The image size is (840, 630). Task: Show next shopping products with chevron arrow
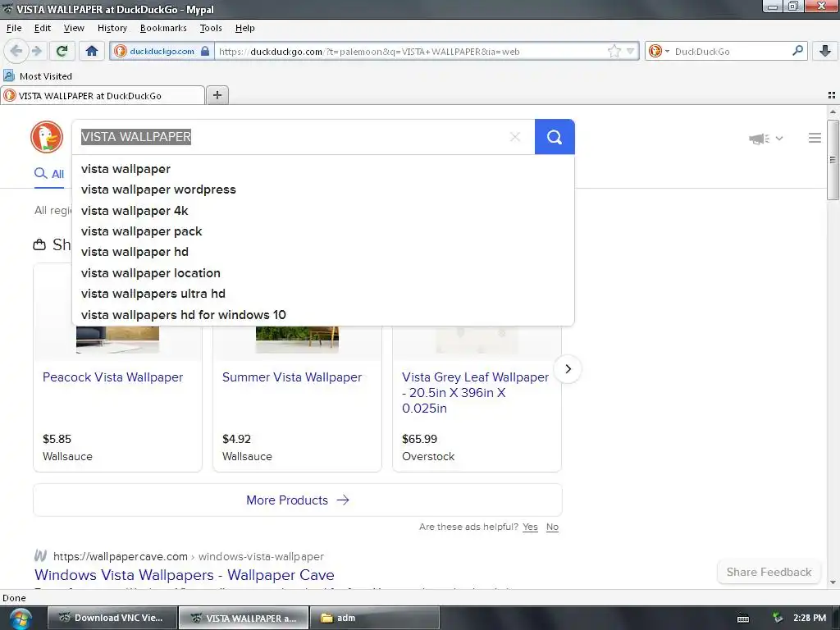point(568,369)
